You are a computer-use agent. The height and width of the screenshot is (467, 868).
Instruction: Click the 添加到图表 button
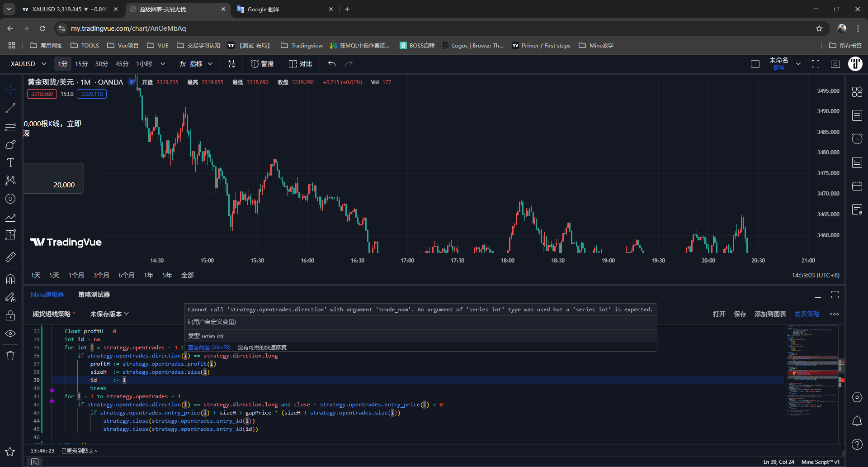pyautogui.click(x=770, y=314)
